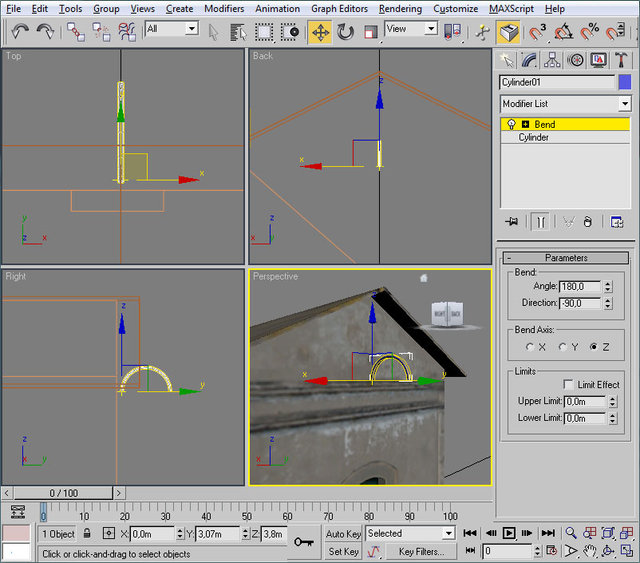The width and height of the screenshot is (640, 563).
Task: Click the Auto Key button
Action: pyautogui.click(x=343, y=534)
